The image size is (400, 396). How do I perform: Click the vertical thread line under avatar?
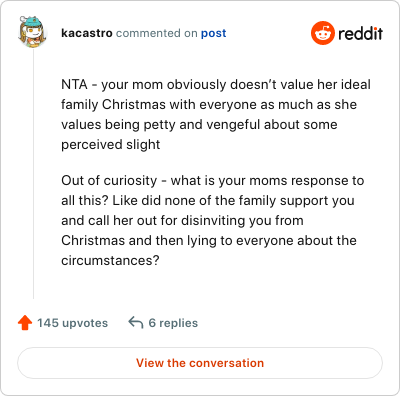33,174
